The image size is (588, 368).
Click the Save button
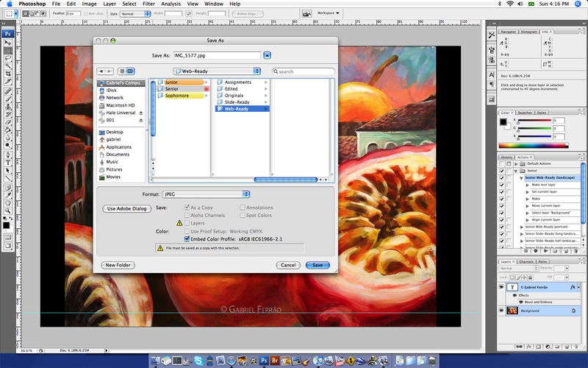point(317,265)
